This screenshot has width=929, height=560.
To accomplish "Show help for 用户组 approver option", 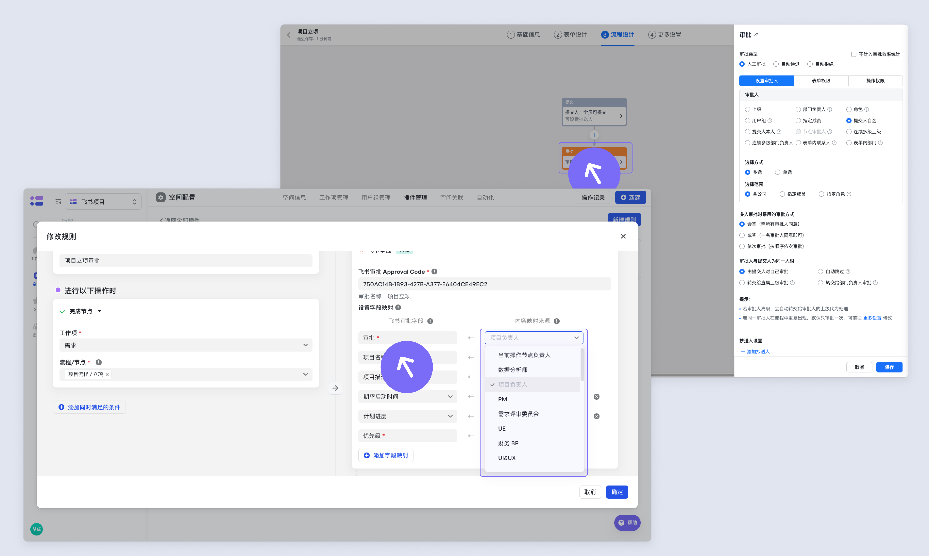I will coord(770,121).
